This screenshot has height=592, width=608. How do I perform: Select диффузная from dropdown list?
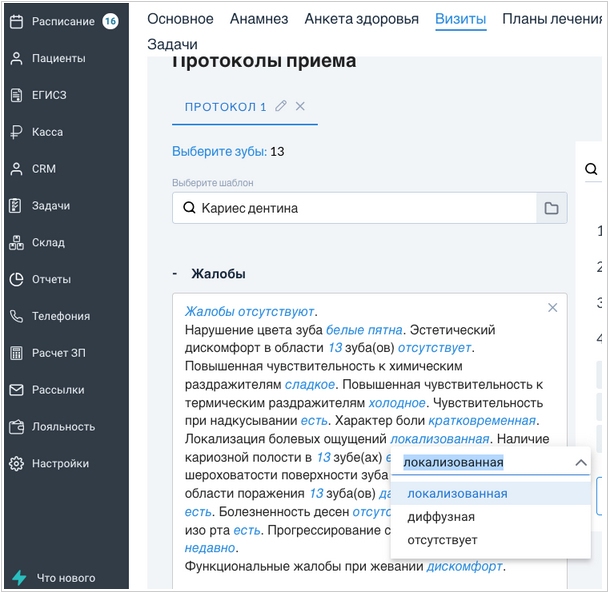[x=440, y=517]
